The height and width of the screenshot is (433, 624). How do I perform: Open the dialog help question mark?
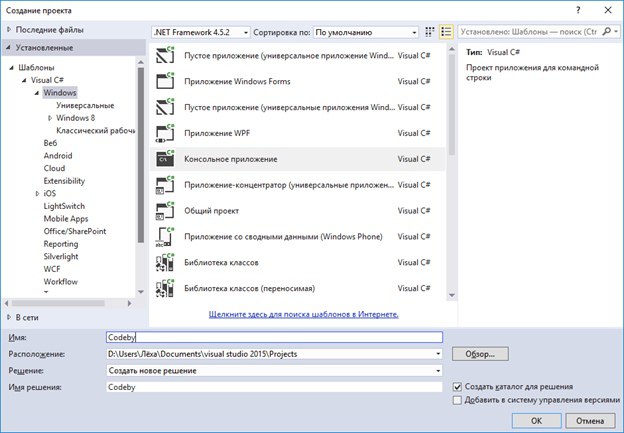coord(578,10)
